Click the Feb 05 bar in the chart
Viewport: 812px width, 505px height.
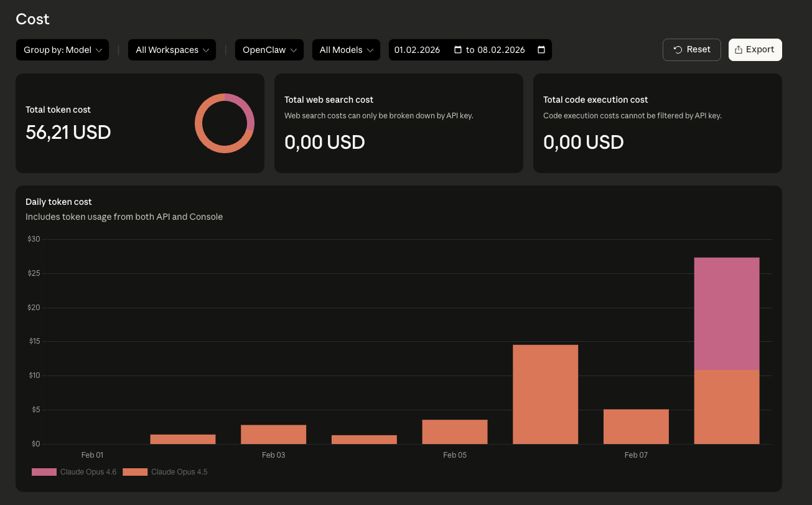[x=455, y=432]
